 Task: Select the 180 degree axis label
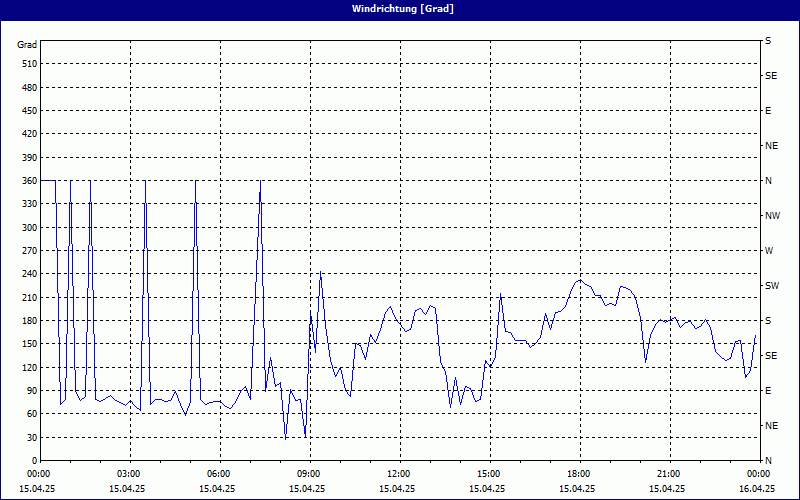[x=28, y=321]
